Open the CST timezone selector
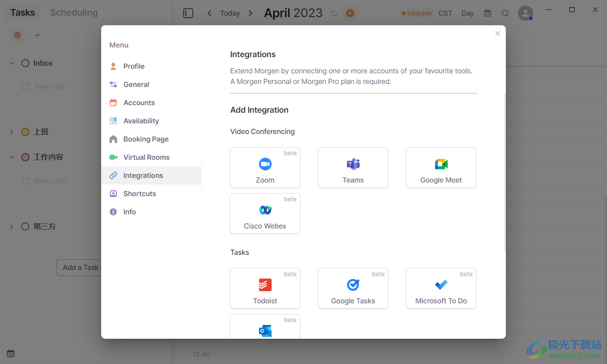Viewport: 607px width, 364px height. (x=445, y=13)
